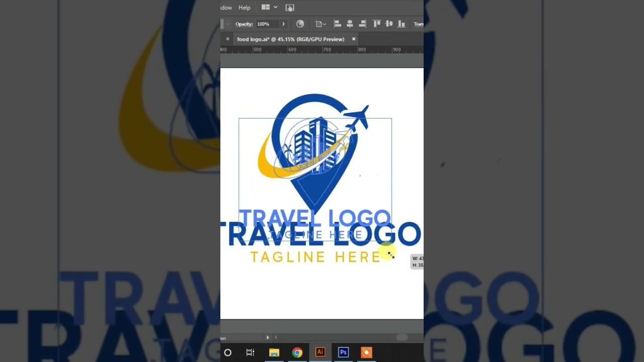The height and width of the screenshot is (362, 644).
Task: Click the horizontal scrollbar thumb
Action: 402,337
